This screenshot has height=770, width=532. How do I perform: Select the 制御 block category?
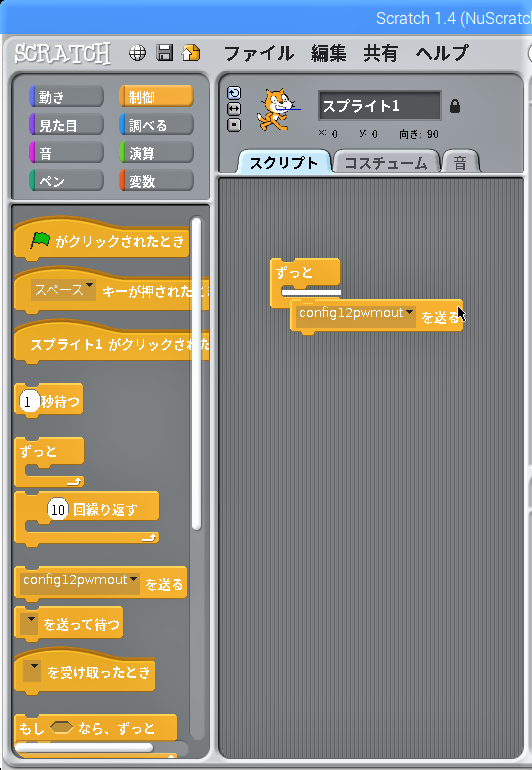tap(156, 97)
